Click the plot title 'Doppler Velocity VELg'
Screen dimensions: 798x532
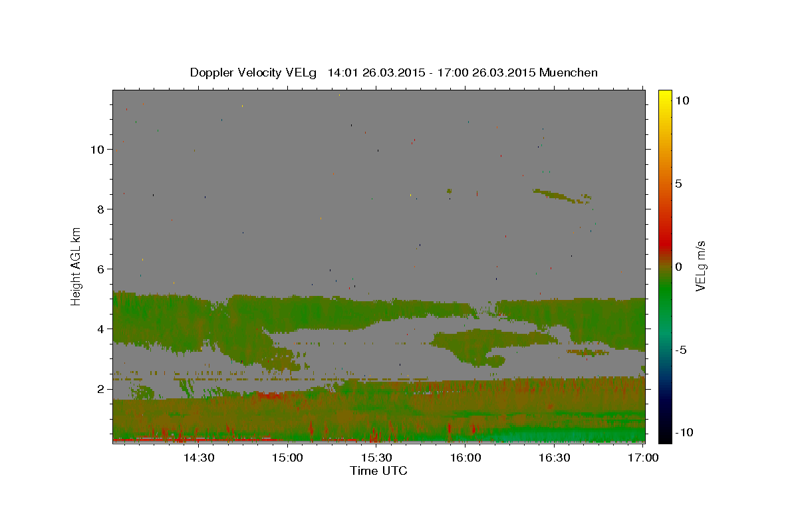tap(255, 72)
